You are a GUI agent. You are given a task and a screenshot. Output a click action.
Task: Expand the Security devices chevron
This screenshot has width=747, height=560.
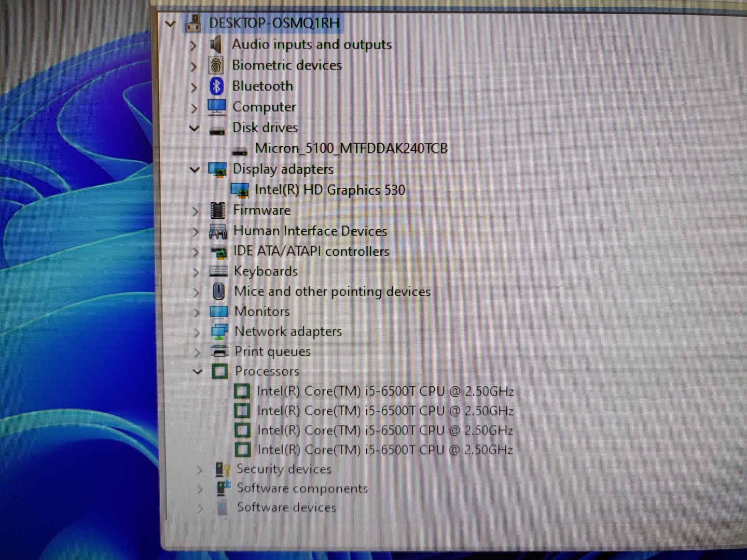pyautogui.click(x=200, y=470)
